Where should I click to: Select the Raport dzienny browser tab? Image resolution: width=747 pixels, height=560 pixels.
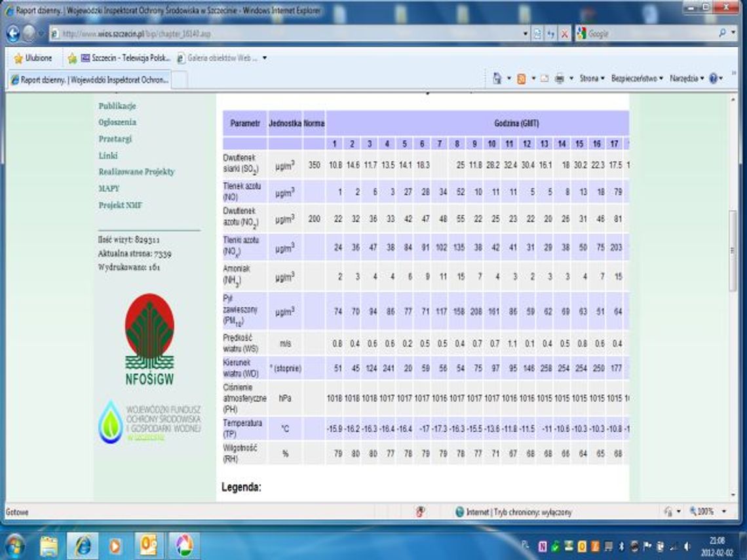pos(88,79)
